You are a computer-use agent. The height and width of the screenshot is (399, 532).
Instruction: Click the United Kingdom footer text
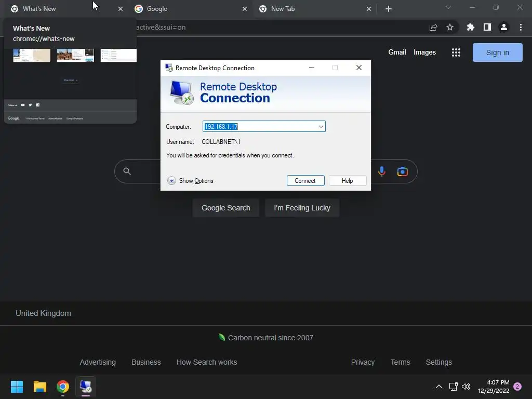point(43,313)
